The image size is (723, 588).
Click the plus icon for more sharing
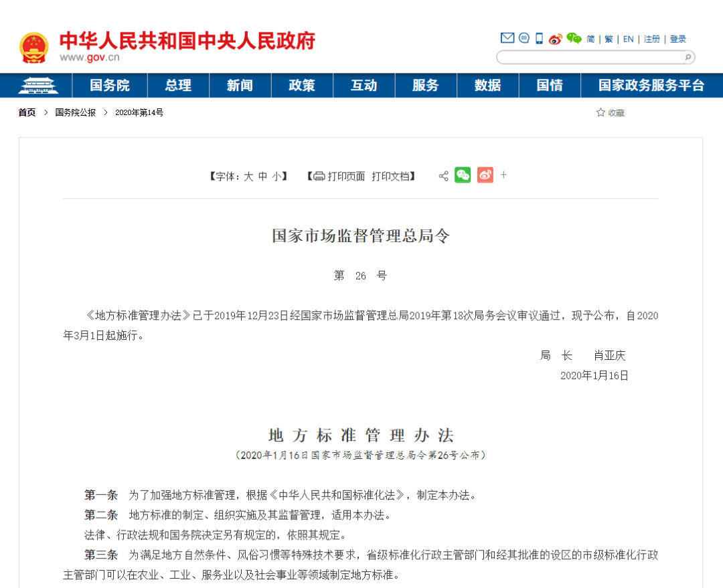[x=503, y=175]
